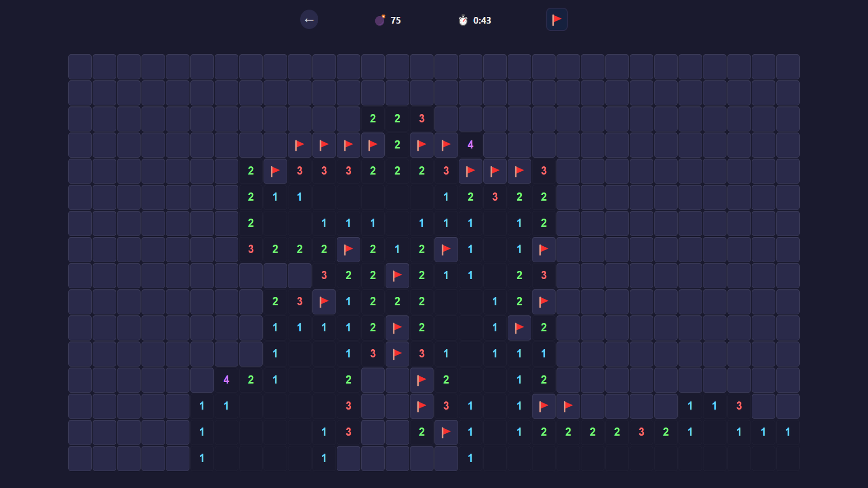
Task: Click the green 2 between the 2 and 3 at top
Action: (x=397, y=119)
